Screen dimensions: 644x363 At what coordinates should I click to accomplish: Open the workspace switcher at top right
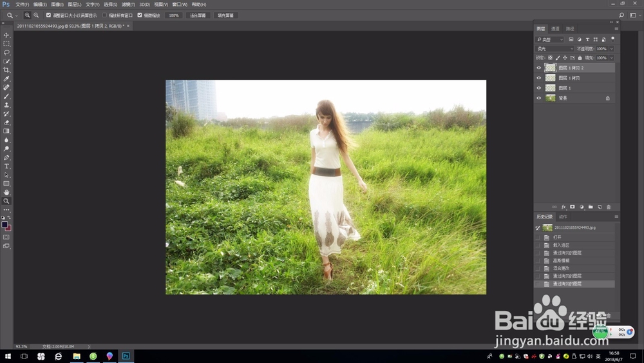point(634,15)
